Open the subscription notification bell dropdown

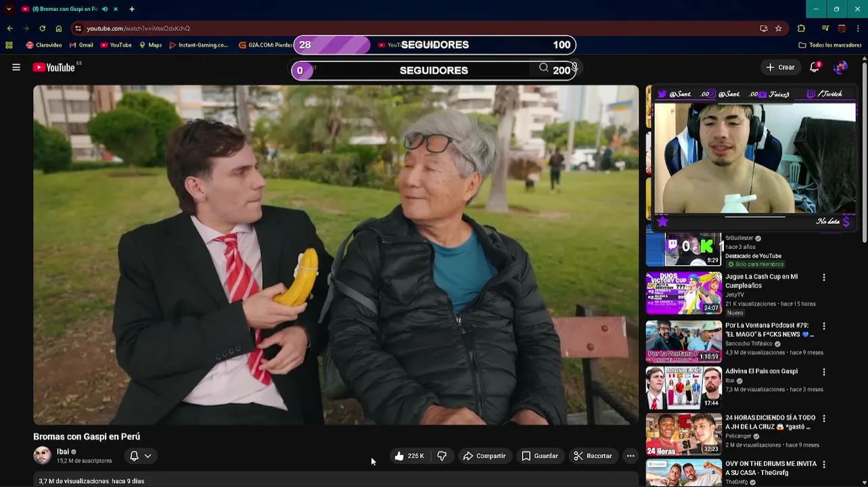(x=141, y=456)
